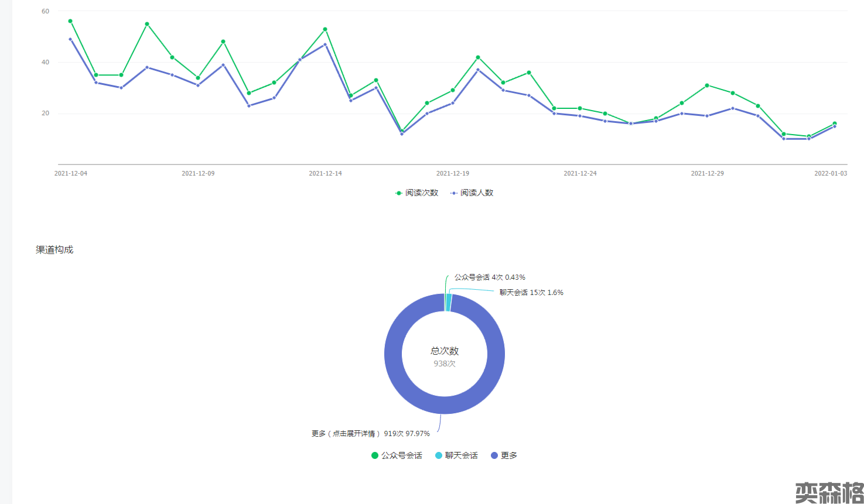The width and height of the screenshot is (864, 504).
Task: Click the green data point at 2021-12-29
Action: tap(707, 85)
